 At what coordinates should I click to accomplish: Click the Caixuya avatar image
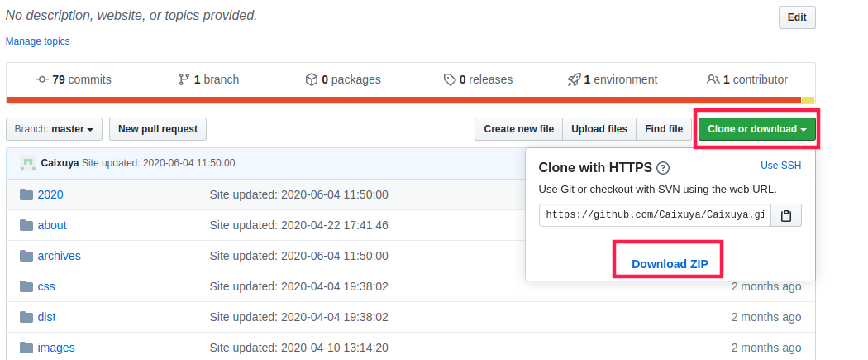coord(27,163)
